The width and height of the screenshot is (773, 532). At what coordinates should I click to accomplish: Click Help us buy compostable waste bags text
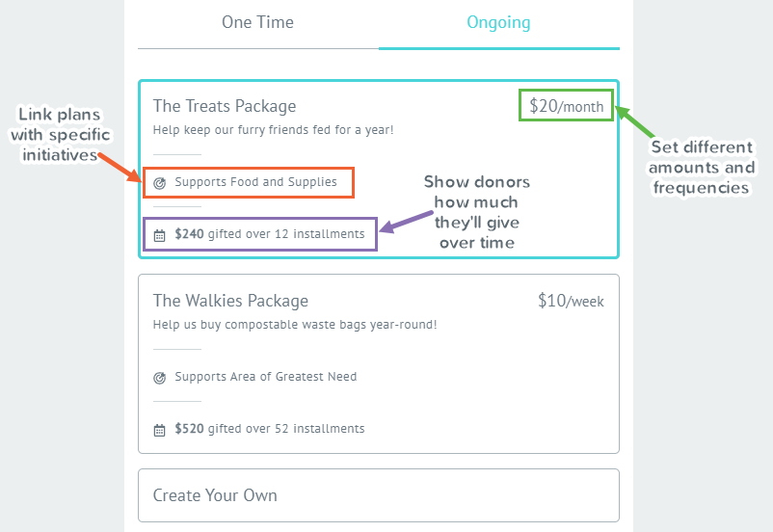click(295, 325)
